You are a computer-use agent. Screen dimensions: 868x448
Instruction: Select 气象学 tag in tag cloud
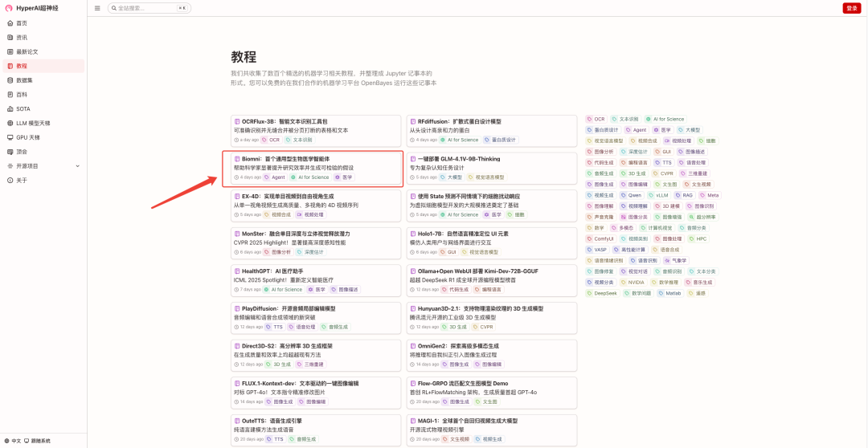coord(676,260)
